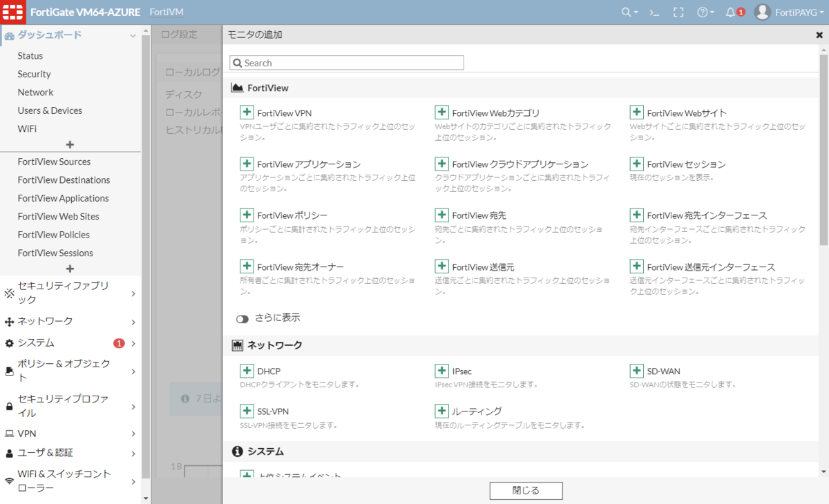
Task: Open FortiView Destinations in sidebar
Action: pos(64,180)
